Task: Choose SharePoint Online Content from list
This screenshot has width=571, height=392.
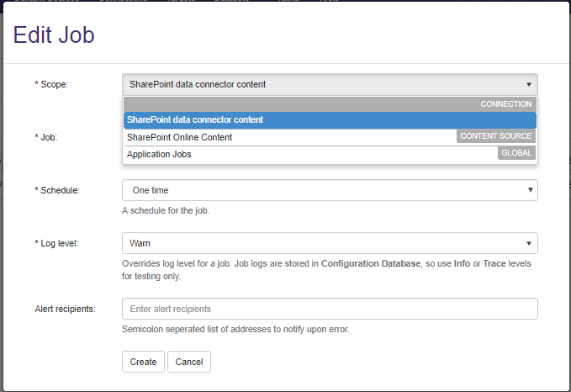Action: click(x=179, y=137)
